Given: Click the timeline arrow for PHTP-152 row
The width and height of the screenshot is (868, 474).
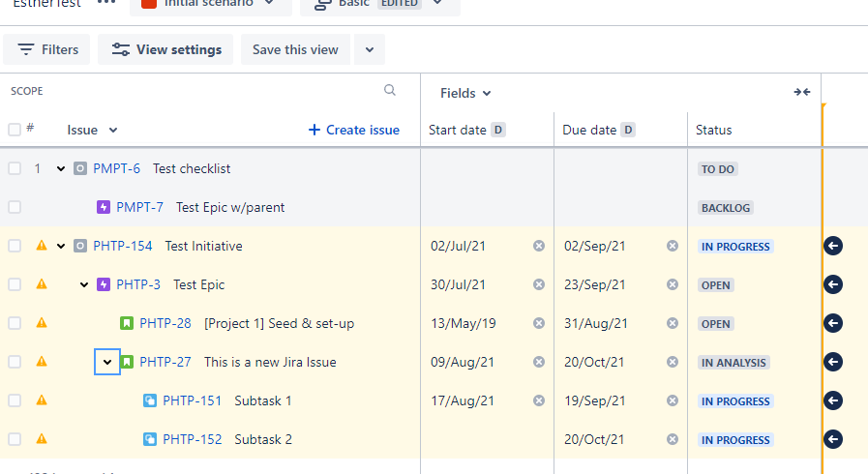Looking at the screenshot, I should pos(833,439).
